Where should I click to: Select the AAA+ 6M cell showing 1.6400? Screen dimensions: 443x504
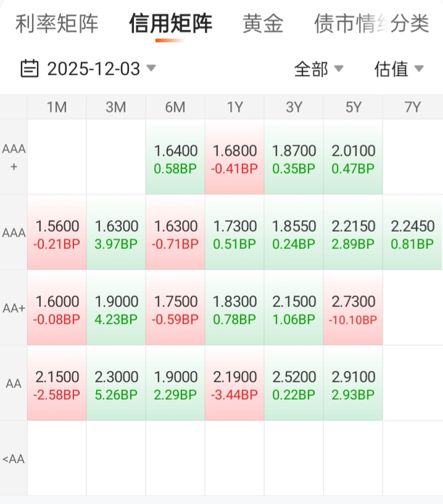point(175,158)
